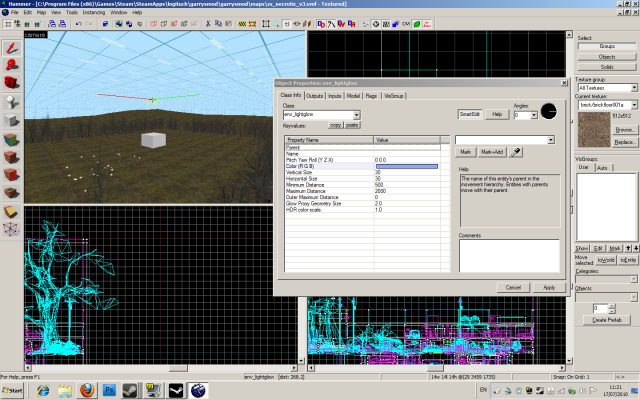Image resolution: width=640 pixels, height=400 pixels.
Task: Open Firefox from the Windows taskbar
Action: click(x=85, y=388)
